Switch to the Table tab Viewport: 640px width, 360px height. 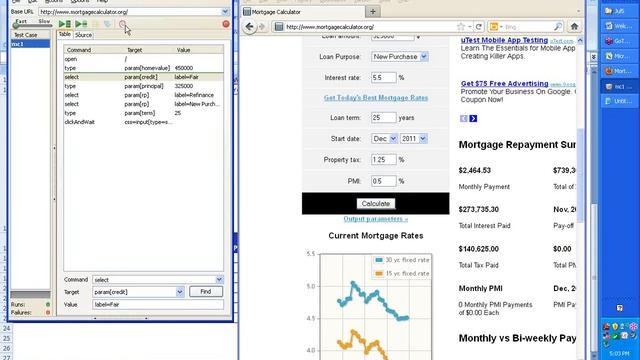(x=64, y=34)
